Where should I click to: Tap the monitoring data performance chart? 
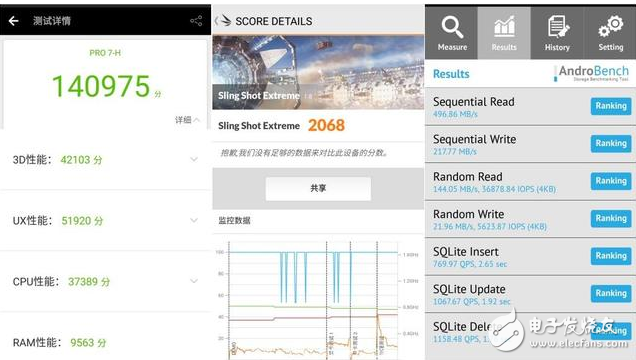click(x=318, y=299)
